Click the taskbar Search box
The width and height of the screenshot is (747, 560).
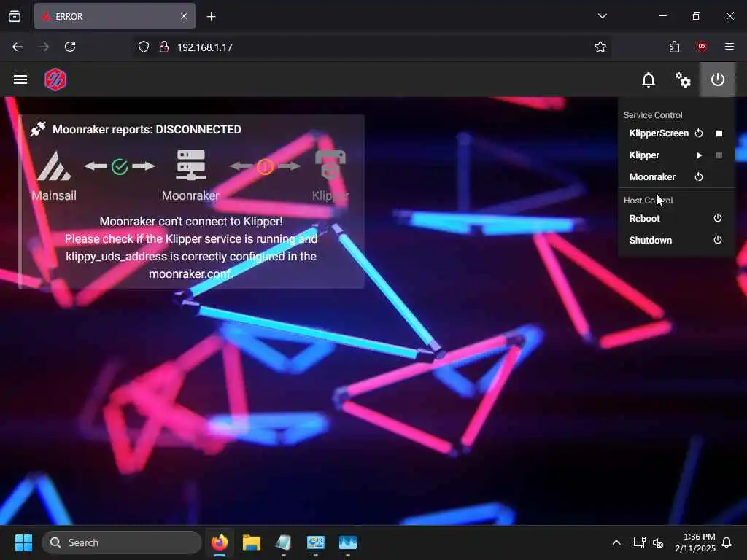coord(122,542)
